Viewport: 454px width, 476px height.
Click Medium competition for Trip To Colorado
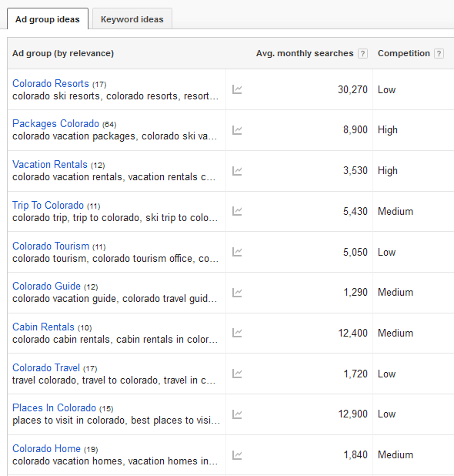pyautogui.click(x=396, y=211)
